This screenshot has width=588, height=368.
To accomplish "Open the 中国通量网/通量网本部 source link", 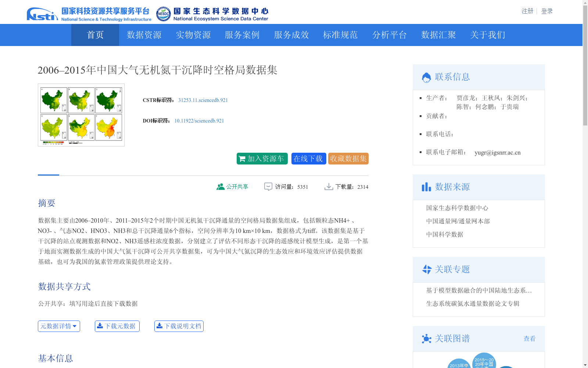I will click(458, 221).
